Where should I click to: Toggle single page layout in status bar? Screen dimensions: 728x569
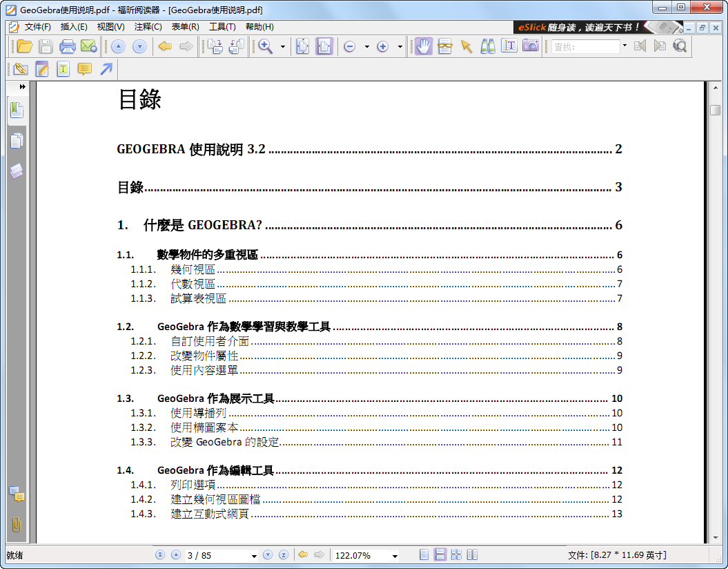click(424, 555)
